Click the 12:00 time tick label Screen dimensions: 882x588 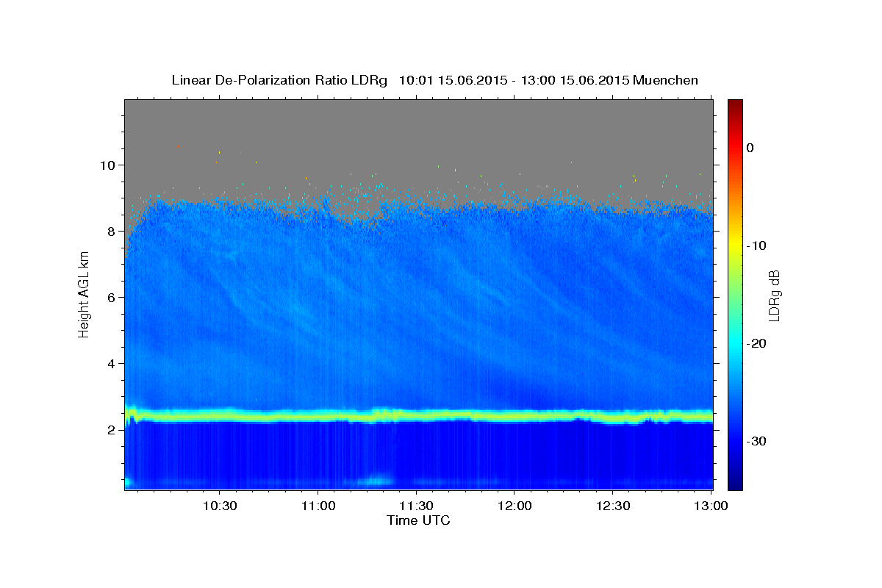514,506
